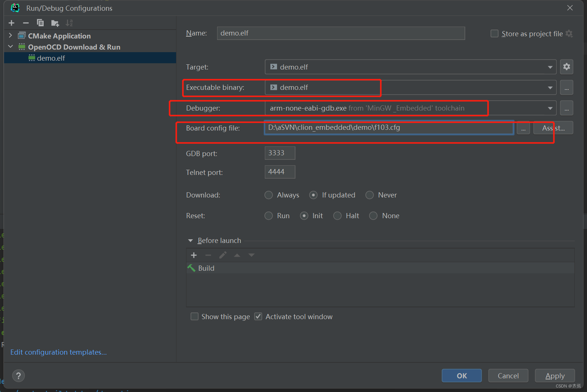Viewport: 587px width, 392px height.
Task: Open Store as project file settings gear
Action: (x=569, y=34)
